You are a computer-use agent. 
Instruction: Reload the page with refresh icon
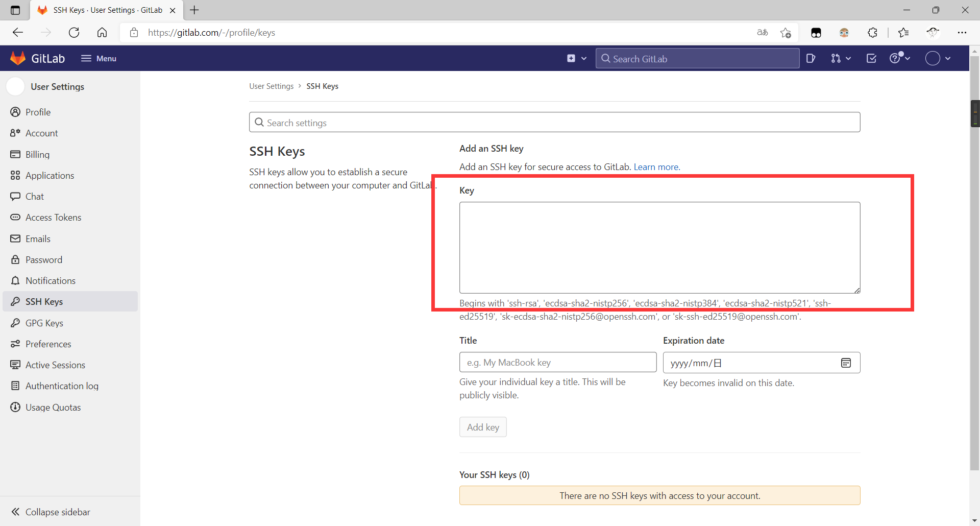click(x=74, y=33)
